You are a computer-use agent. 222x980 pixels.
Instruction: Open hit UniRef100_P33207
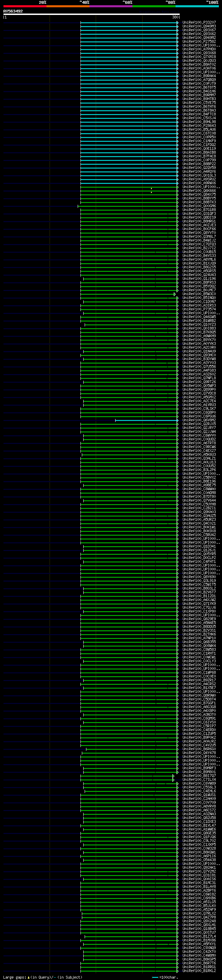click(x=199, y=23)
